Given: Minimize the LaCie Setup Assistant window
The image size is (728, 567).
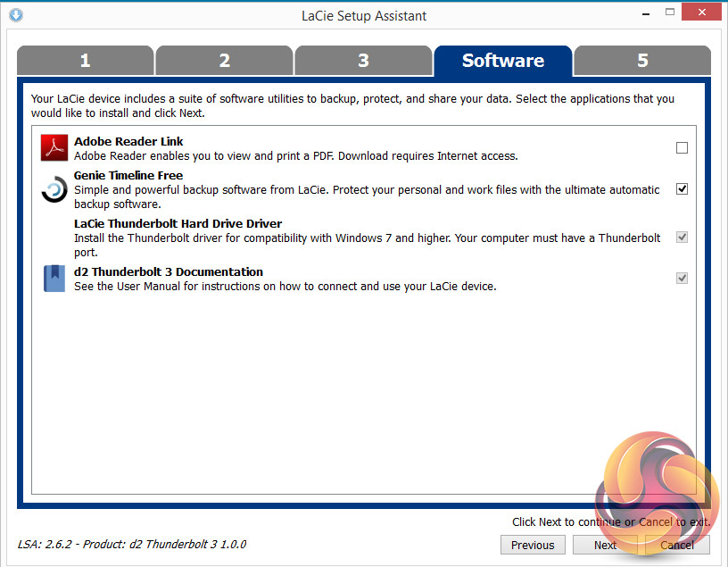Looking at the screenshot, I should point(645,14).
